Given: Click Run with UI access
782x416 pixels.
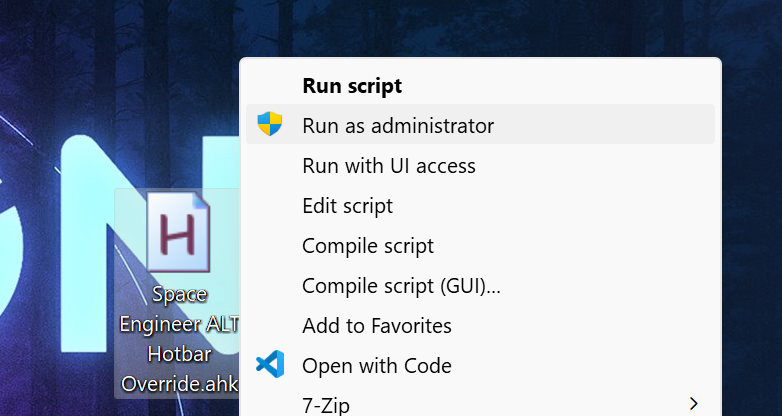Looking at the screenshot, I should 388,166.
